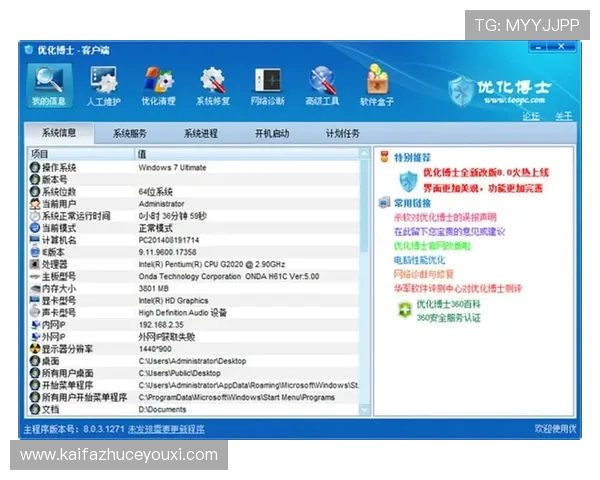Image resolution: width=600 pixels, height=480 pixels.
Task: Launch 网络诊断 network diagnosis
Action: (x=267, y=84)
